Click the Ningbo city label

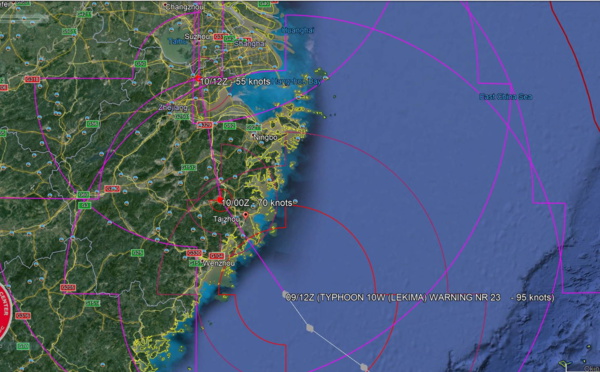pyautogui.click(x=266, y=137)
